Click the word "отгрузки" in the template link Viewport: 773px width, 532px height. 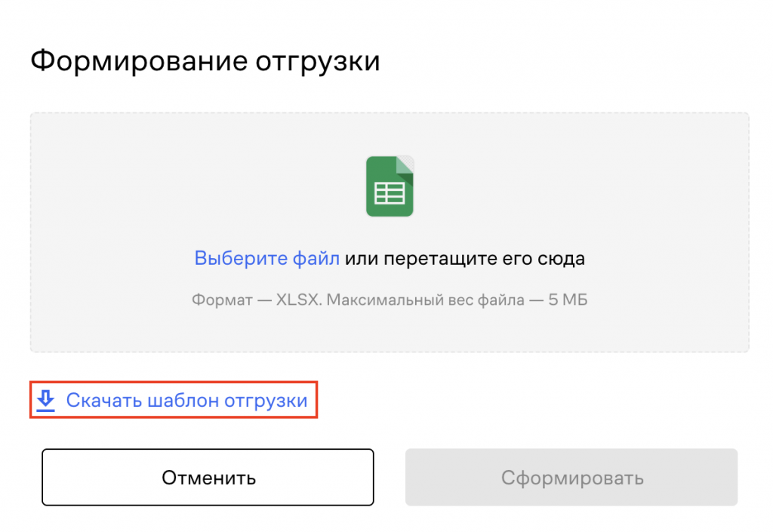coord(266,400)
